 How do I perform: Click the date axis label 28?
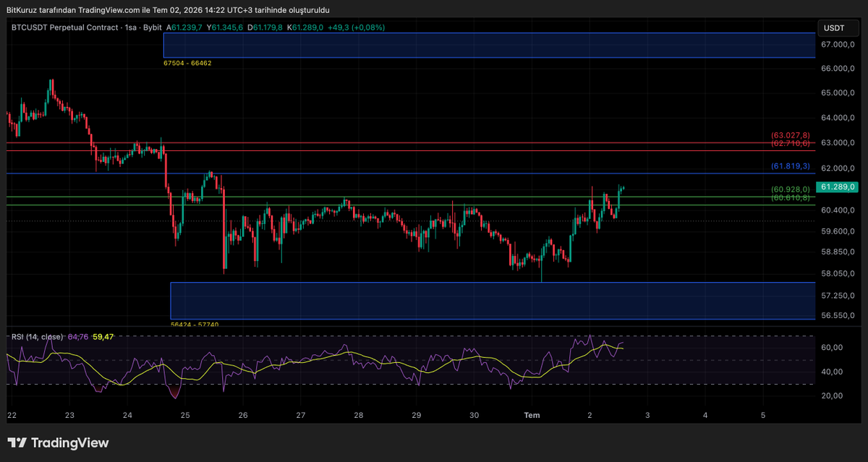pyautogui.click(x=359, y=415)
